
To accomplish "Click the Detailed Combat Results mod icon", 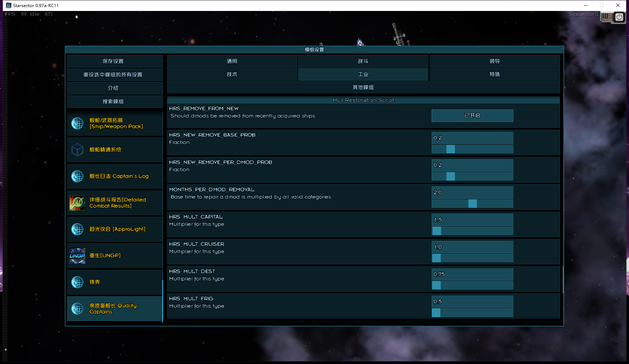I will pyautogui.click(x=77, y=203).
